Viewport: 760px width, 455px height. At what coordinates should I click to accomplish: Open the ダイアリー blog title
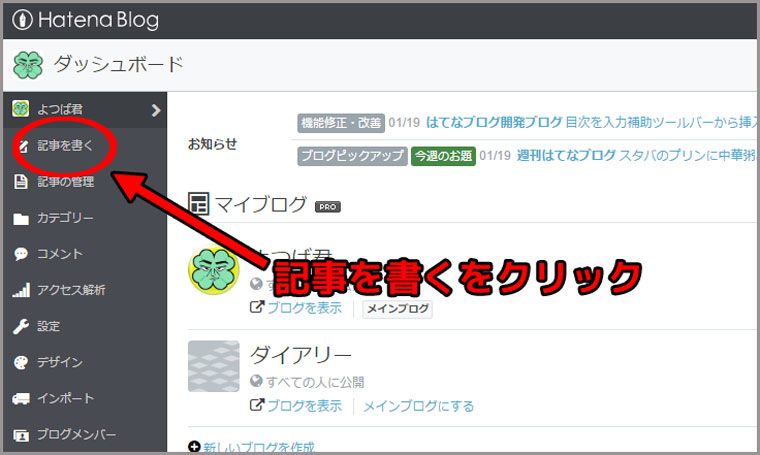(x=301, y=356)
